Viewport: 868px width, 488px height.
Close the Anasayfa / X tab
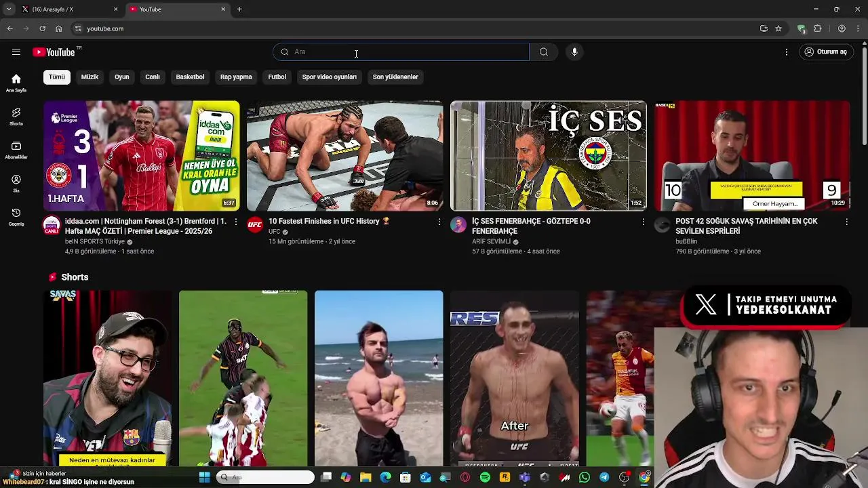click(116, 9)
